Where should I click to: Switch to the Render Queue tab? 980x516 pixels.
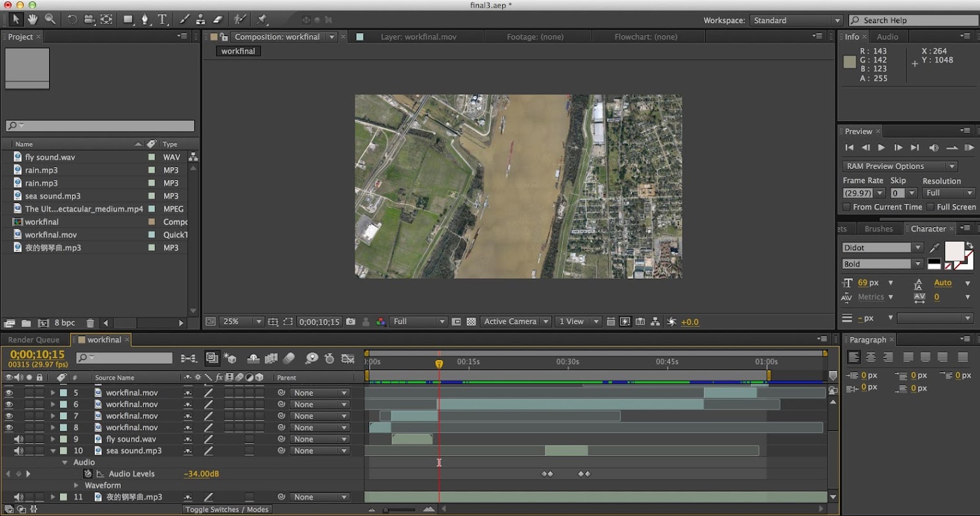34,340
